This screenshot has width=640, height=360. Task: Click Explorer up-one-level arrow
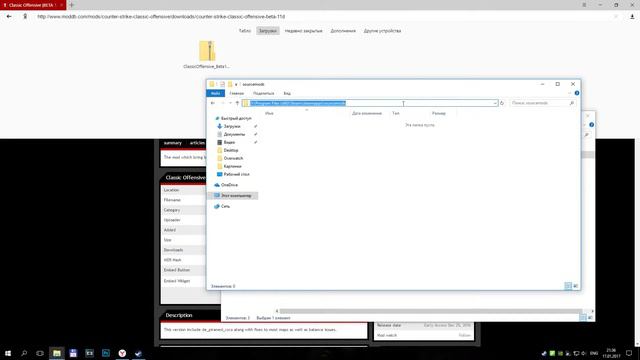tap(237, 103)
